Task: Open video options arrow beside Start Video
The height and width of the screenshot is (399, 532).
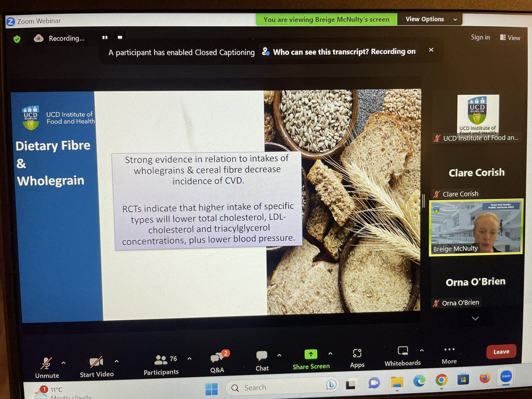Action: (x=117, y=361)
